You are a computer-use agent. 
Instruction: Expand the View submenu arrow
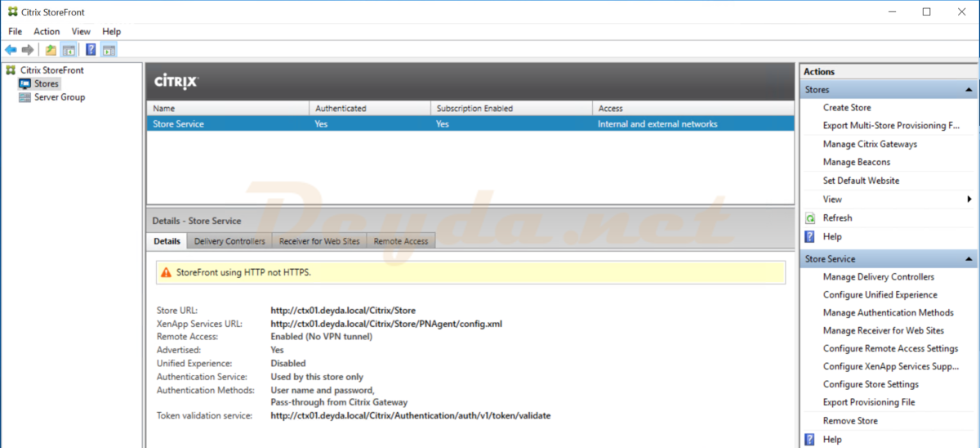[969, 199]
